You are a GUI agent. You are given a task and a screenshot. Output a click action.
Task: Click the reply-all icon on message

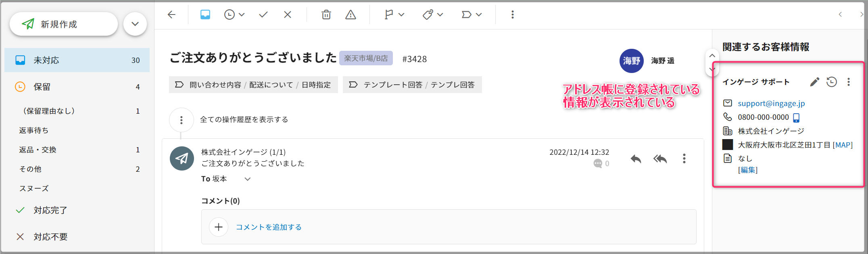pyautogui.click(x=660, y=159)
